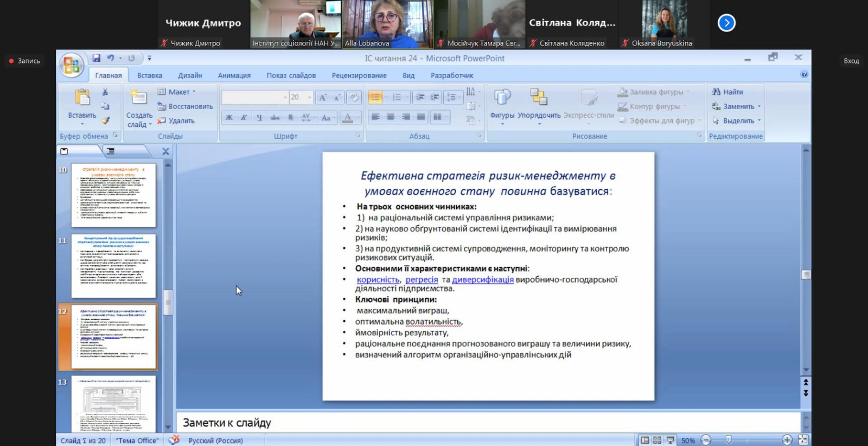This screenshot has width=868, height=446.
Task: Switch to Slides thumbnails pane tab
Action: click(x=65, y=151)
